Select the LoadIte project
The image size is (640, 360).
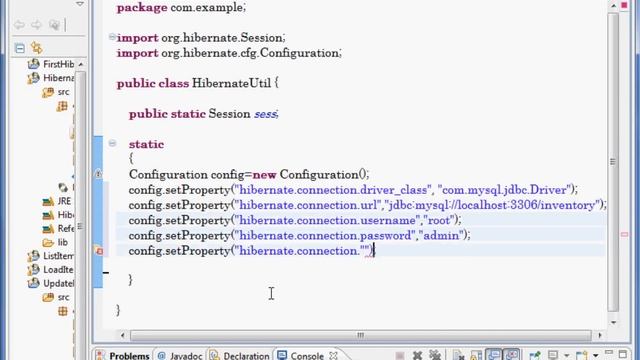click(51, 269)
